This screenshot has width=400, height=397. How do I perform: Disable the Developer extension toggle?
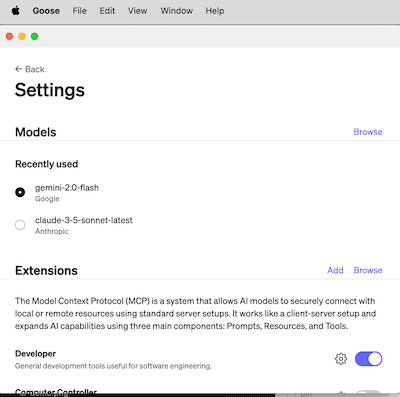(368, 359)
